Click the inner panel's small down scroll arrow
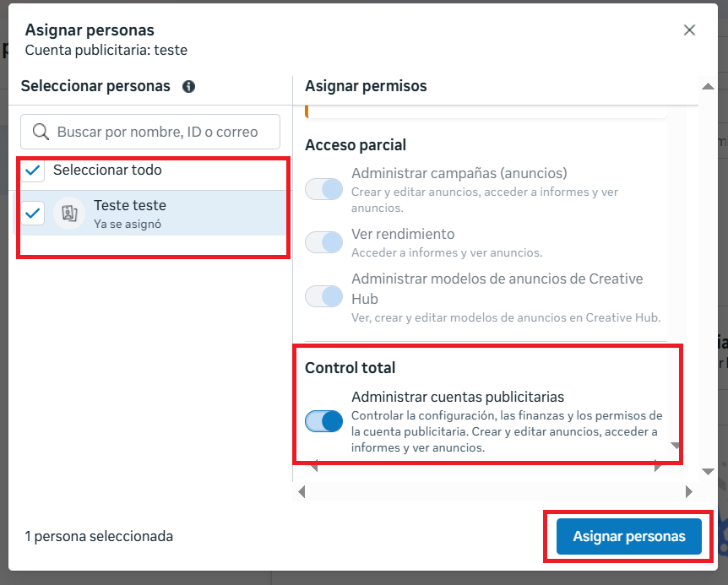The height and width of the screenshot is (585, 728). (x=675, y=446)
